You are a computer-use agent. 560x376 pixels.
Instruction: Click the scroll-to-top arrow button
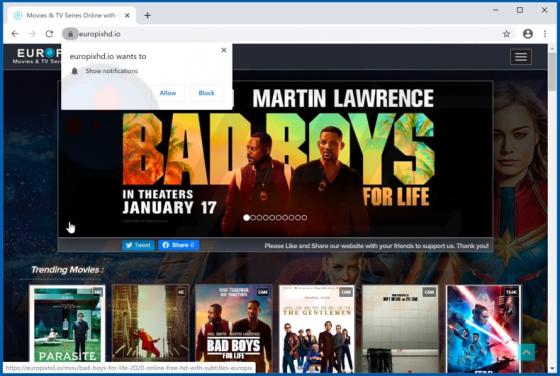pyautogui.click(x=526, y=352)
